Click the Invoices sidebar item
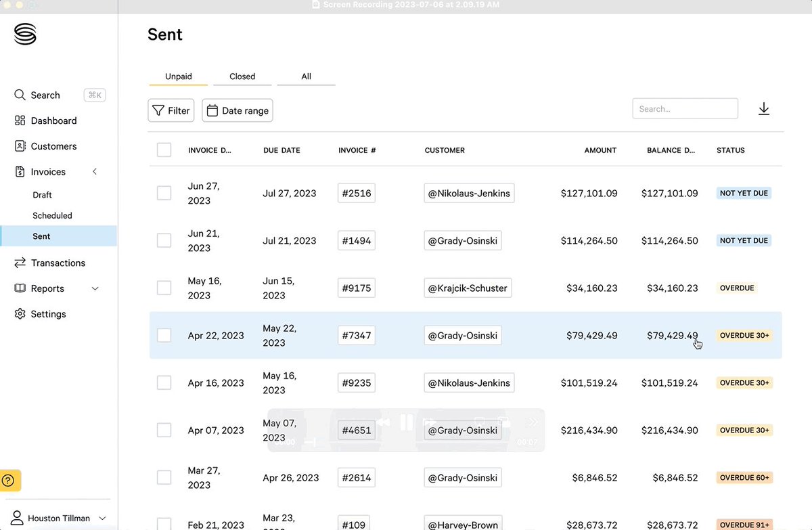 pos(48,172)
